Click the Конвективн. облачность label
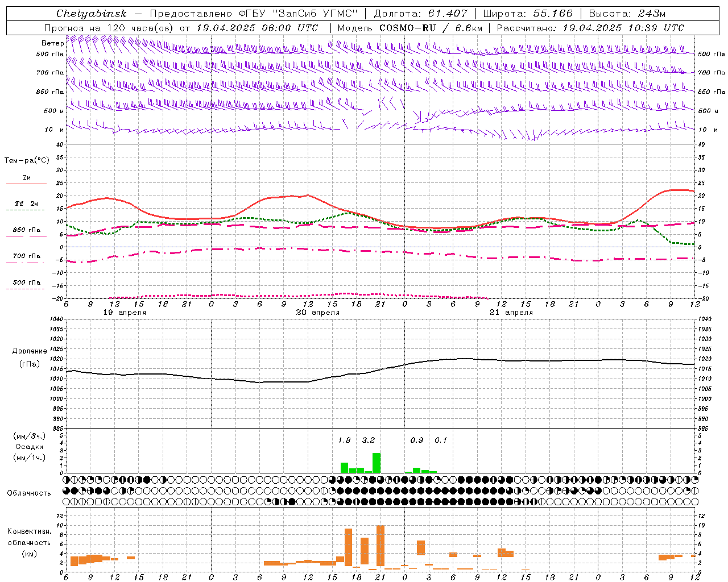Viewport: 728px width, 582px height. point(29,537)
